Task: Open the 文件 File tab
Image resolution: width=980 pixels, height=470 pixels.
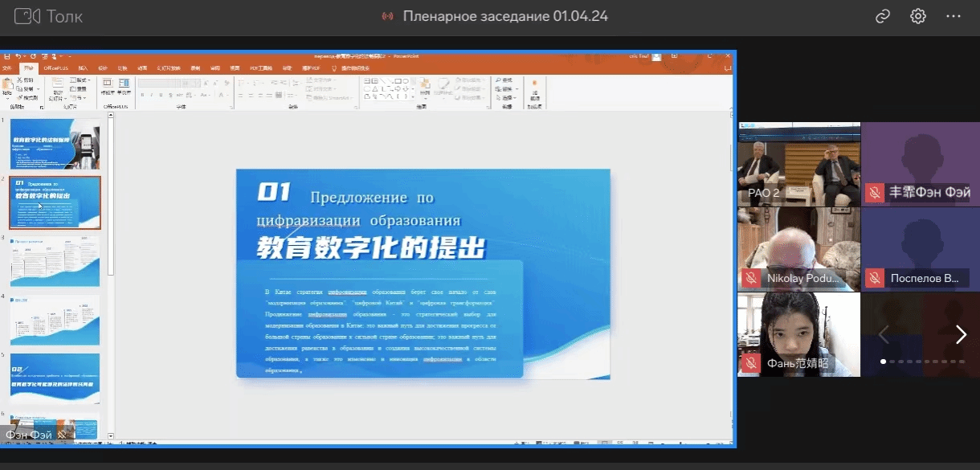Action: point(7,68)
